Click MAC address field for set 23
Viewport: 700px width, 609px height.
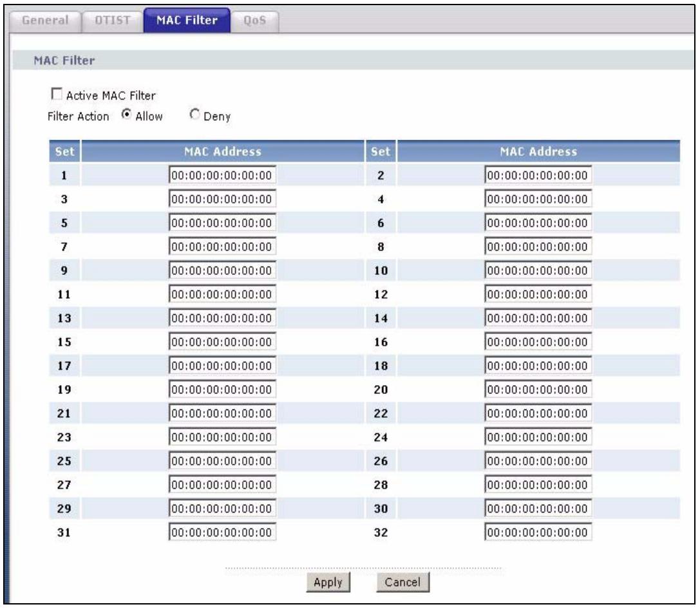point(222,436)
